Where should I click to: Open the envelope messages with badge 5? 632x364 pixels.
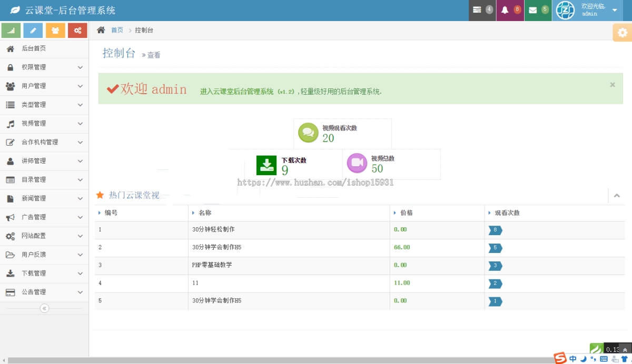tap(538, 10)
